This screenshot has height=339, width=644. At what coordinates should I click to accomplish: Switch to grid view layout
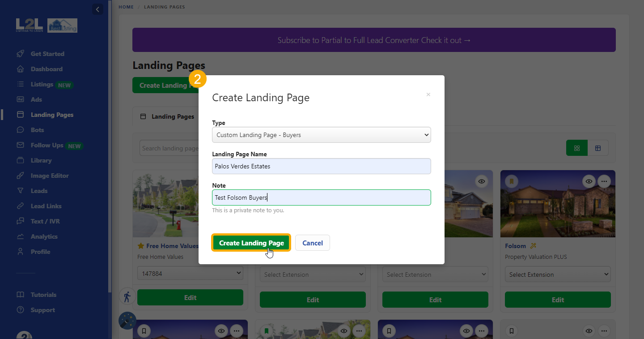576,148
